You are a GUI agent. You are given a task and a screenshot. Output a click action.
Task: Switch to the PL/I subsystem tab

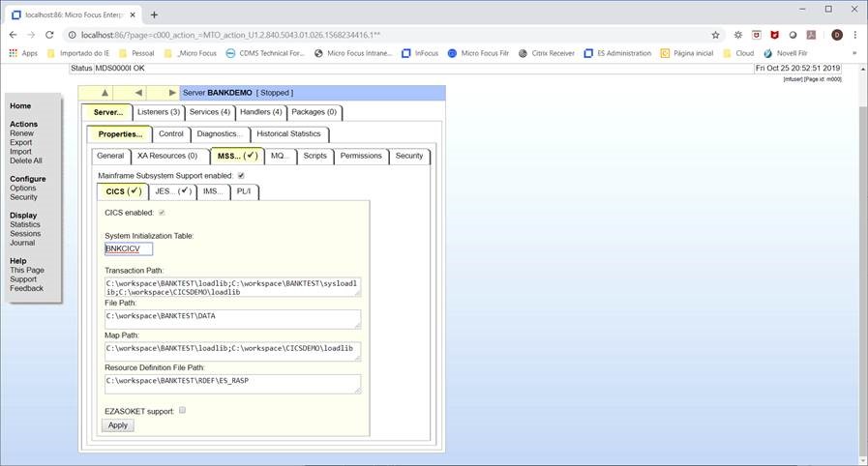pyautogui.click(x=244, y=191)
